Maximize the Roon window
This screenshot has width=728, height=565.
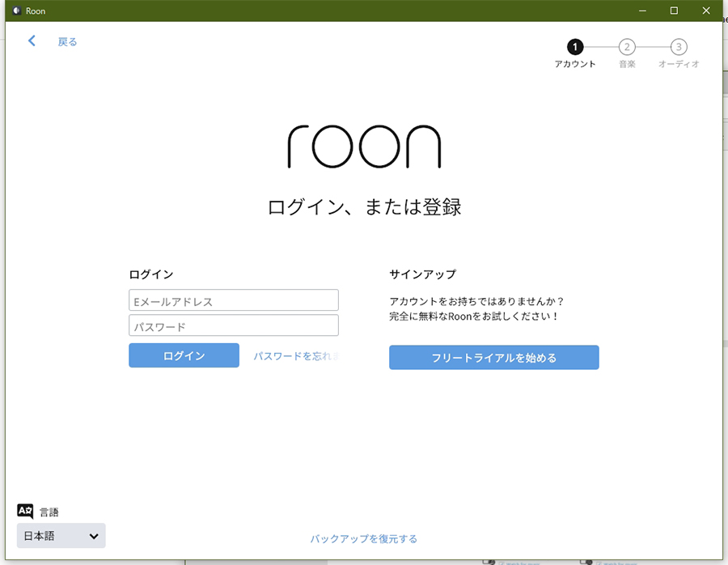coord(674,11)
